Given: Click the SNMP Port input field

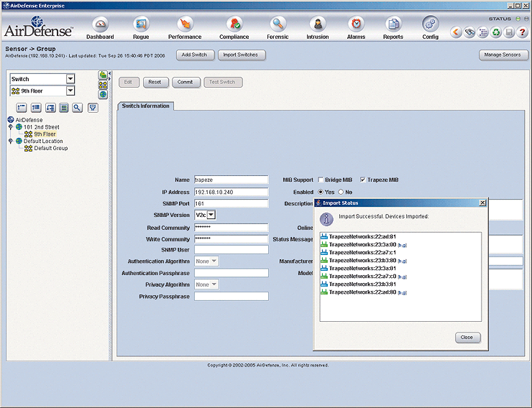Looking at the screenshot, I should pyautogui.click(x=231, y=204).
